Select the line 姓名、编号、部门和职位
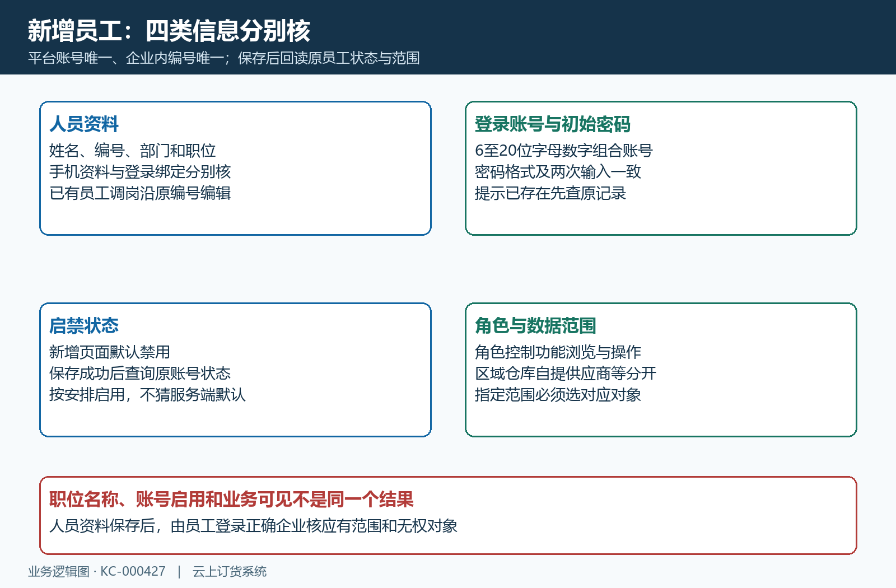This screenshot has width=896, height=588. coord(133,151)
